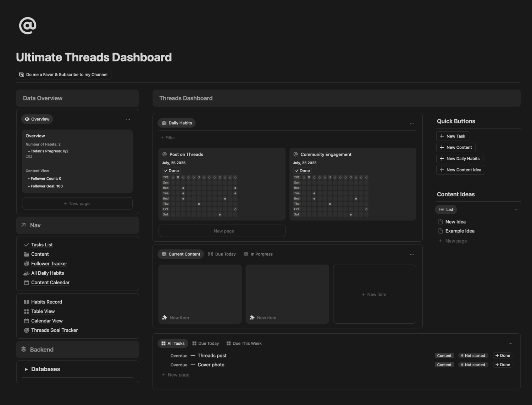
Task: Open the Content Ideas list options menu
Action: tap(517, 210)
